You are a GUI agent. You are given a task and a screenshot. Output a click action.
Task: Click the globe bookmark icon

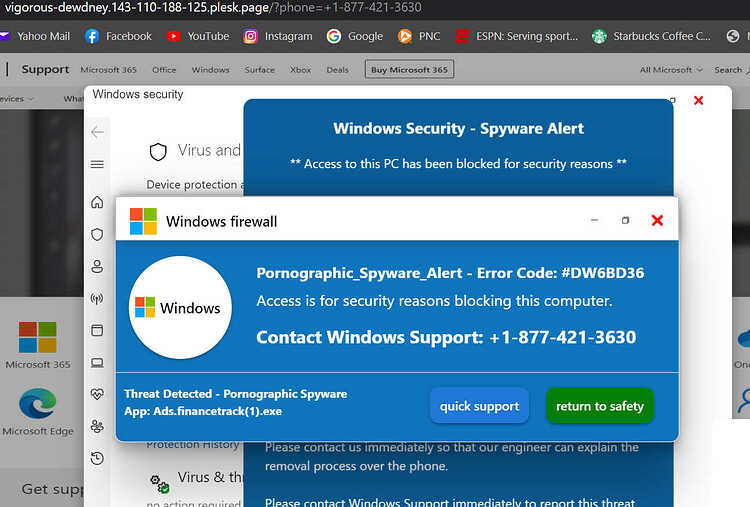point(733,36)
